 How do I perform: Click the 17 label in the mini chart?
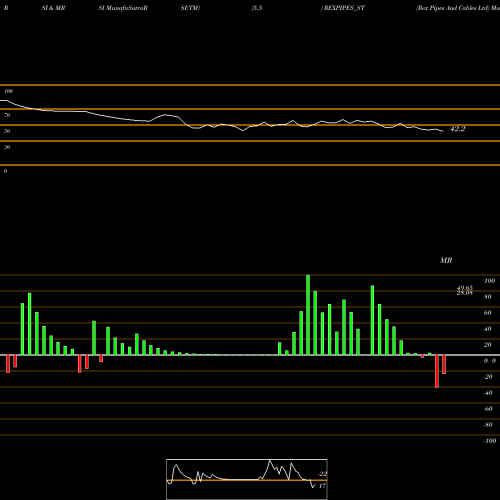click(x=322, y=486)
